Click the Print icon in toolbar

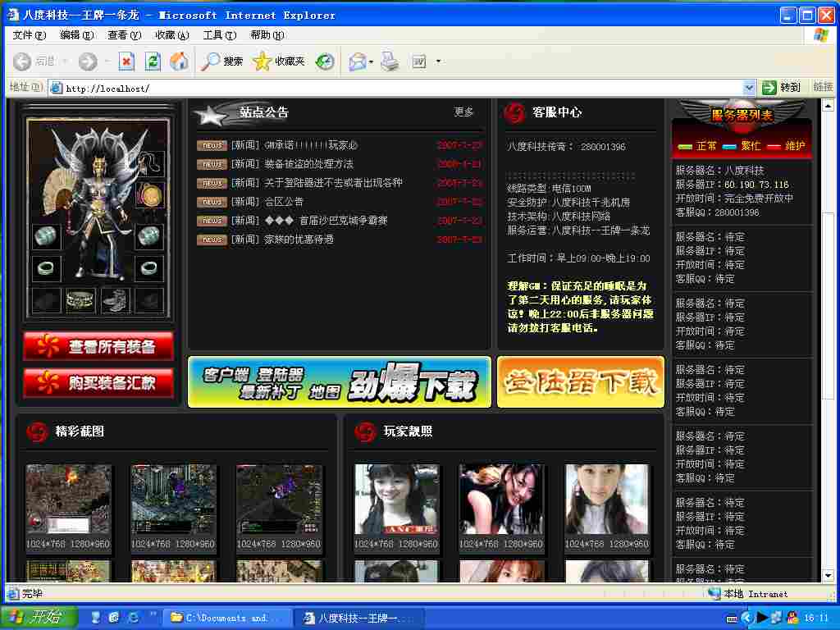[x=390, y=62]
